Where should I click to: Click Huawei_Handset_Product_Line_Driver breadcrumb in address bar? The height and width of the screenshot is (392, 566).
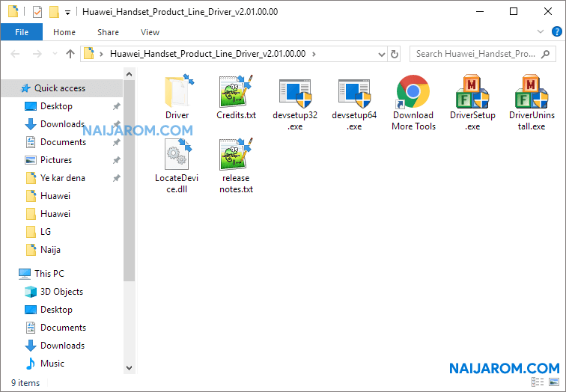[207, 54]
